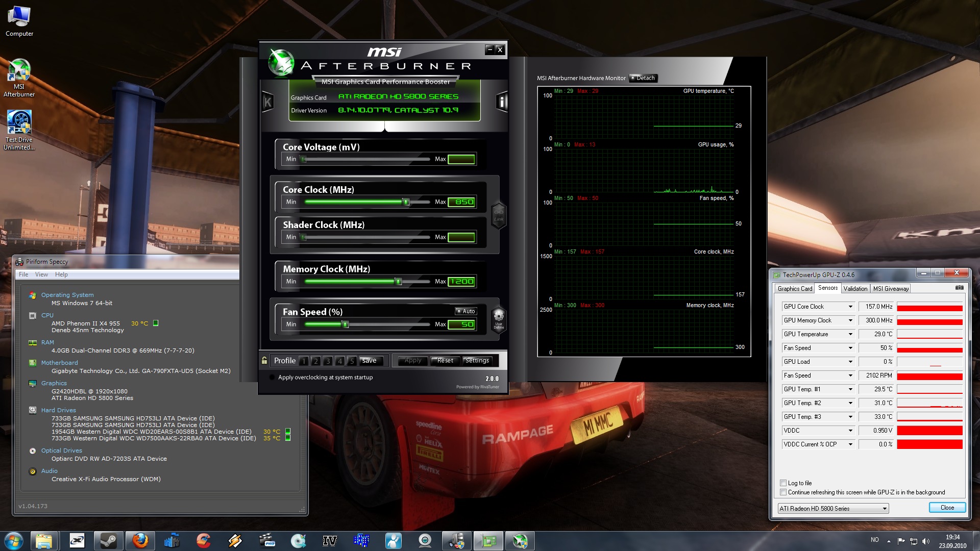
Task: Open the Afterburner info panel button
Action: coord(502,102)
